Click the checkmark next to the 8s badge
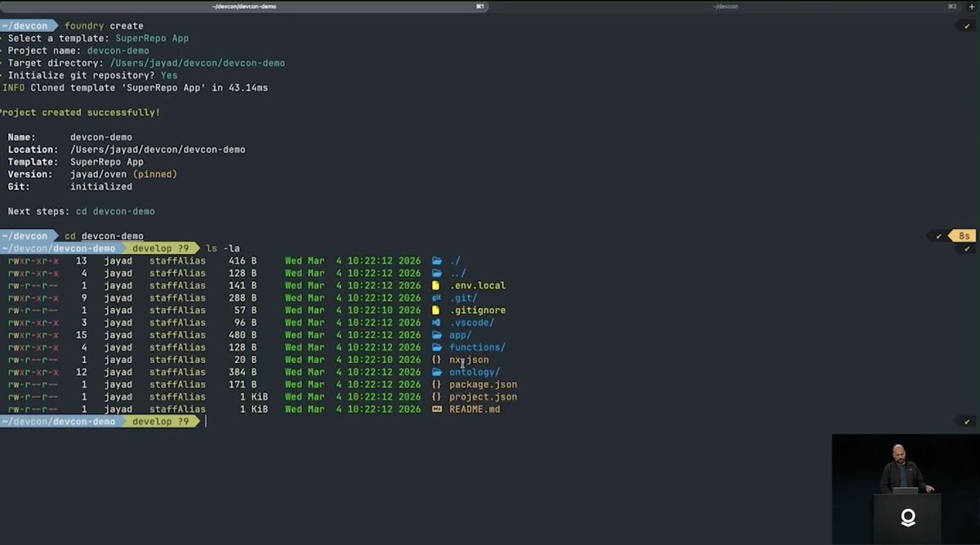The image size is (980, 545). pos(939,236)
